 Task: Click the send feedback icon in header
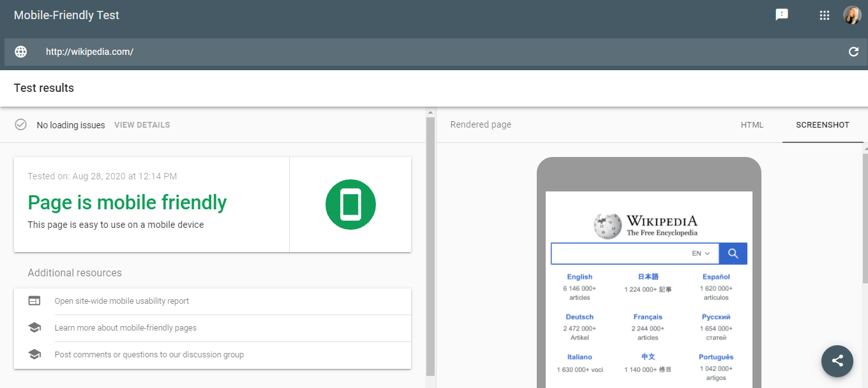point(782,15)
